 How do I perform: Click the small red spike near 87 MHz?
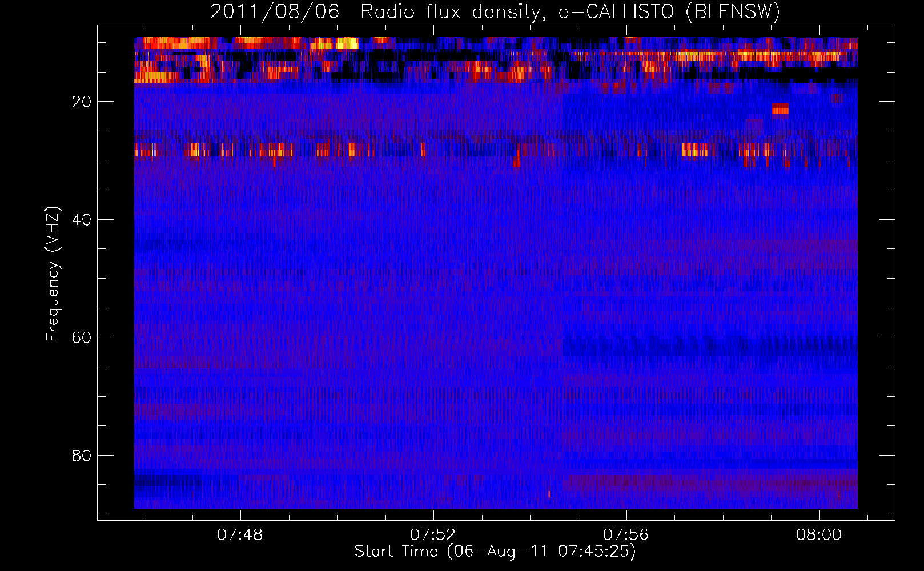tap(549, 494)
